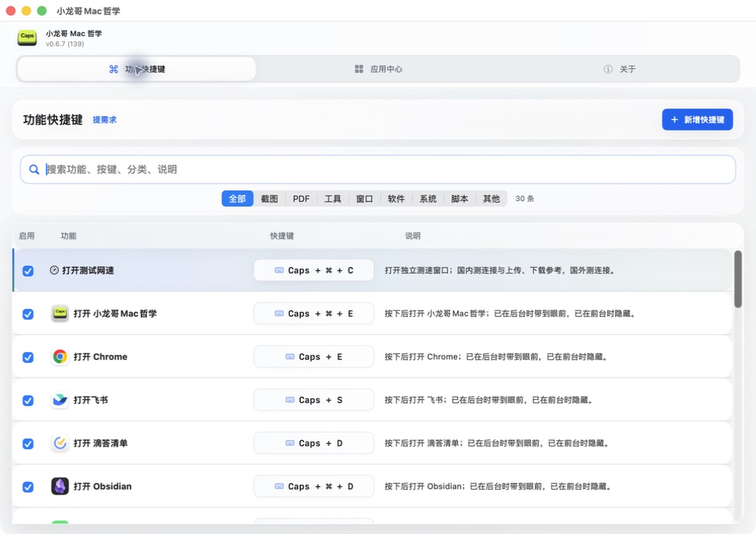Click the 功能 column header
The width and height of the screenshot is (756, 534).
tap(68, 236)
